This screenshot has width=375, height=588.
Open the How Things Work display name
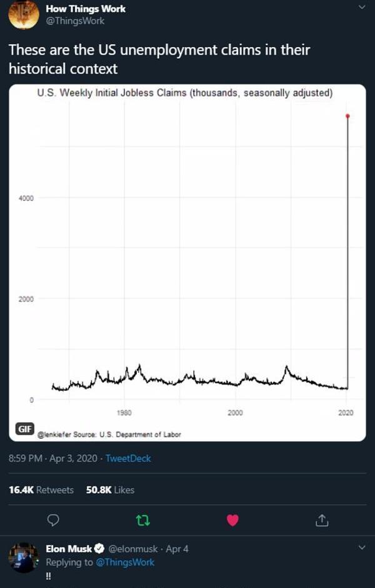click(x=86, y=9)
